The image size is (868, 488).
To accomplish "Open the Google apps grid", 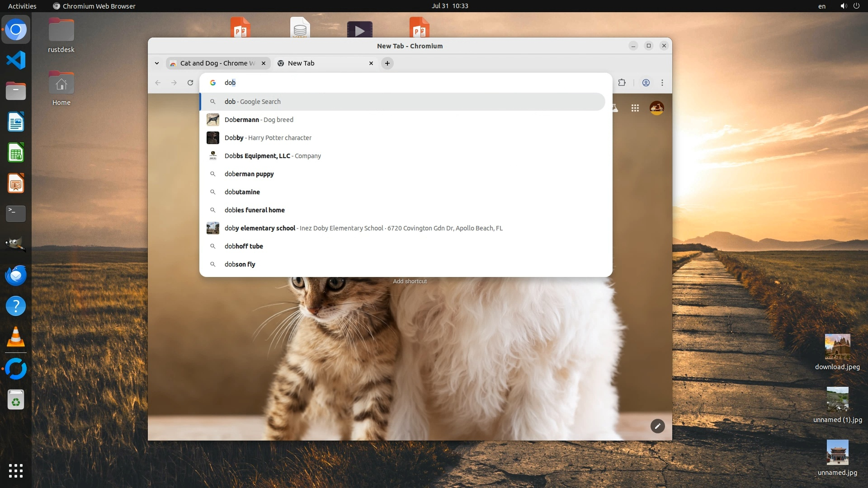I will pyautogui.click(x=635, y=108).
